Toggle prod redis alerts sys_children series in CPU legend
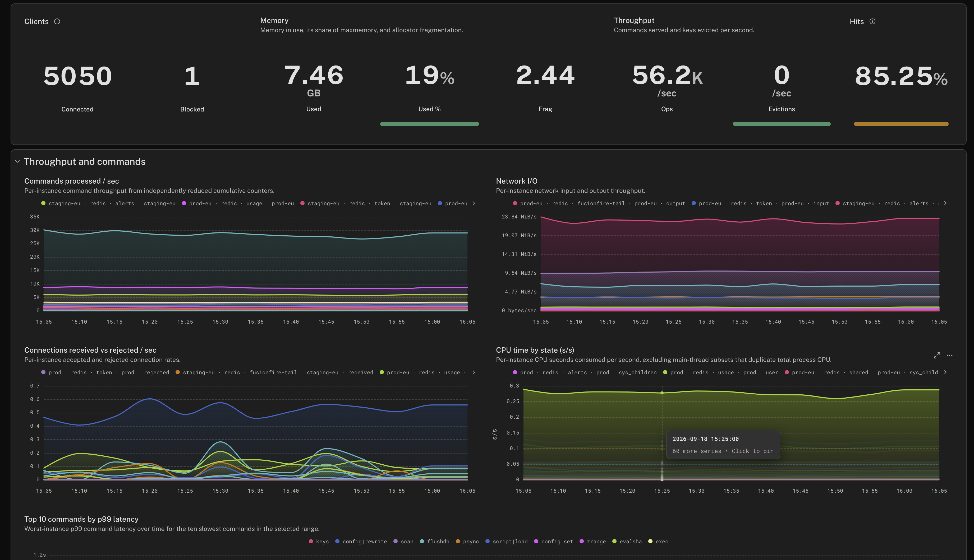 pos(585,373)
